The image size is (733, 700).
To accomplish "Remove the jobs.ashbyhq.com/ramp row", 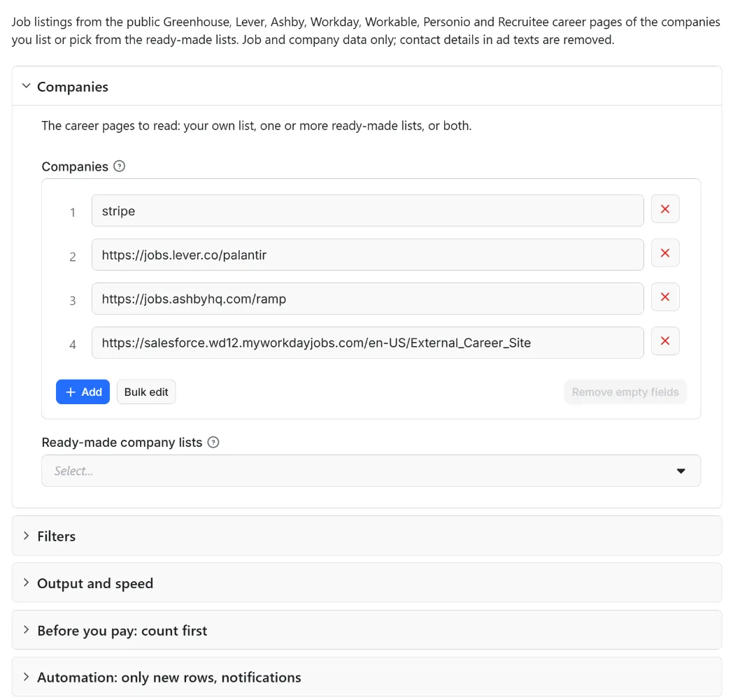I will click(x=664, y=297).
